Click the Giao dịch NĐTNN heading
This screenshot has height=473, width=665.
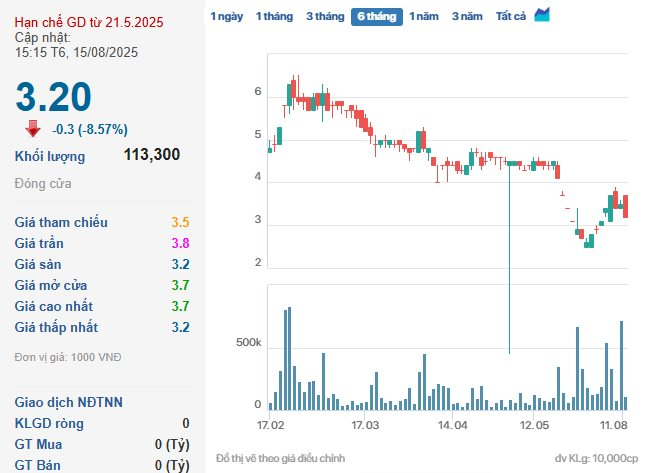click(68, 402)
